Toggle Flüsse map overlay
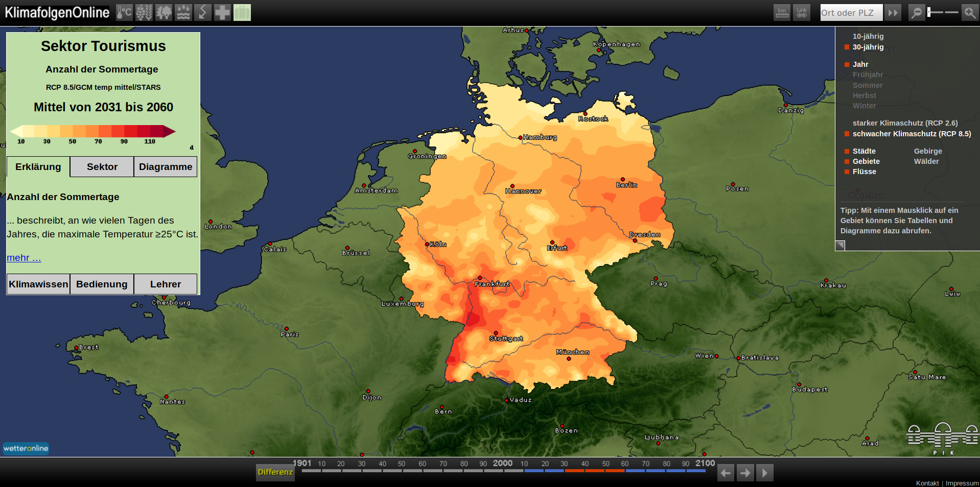 864,172
